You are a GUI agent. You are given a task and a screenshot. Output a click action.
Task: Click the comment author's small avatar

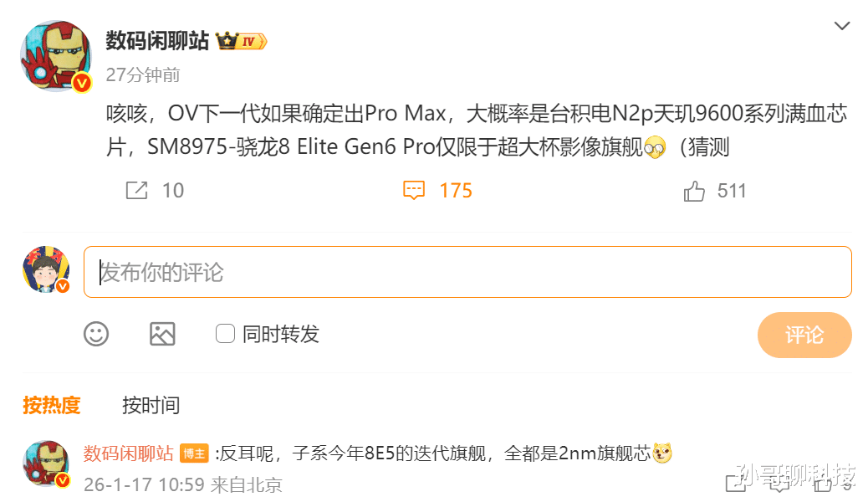47,464
